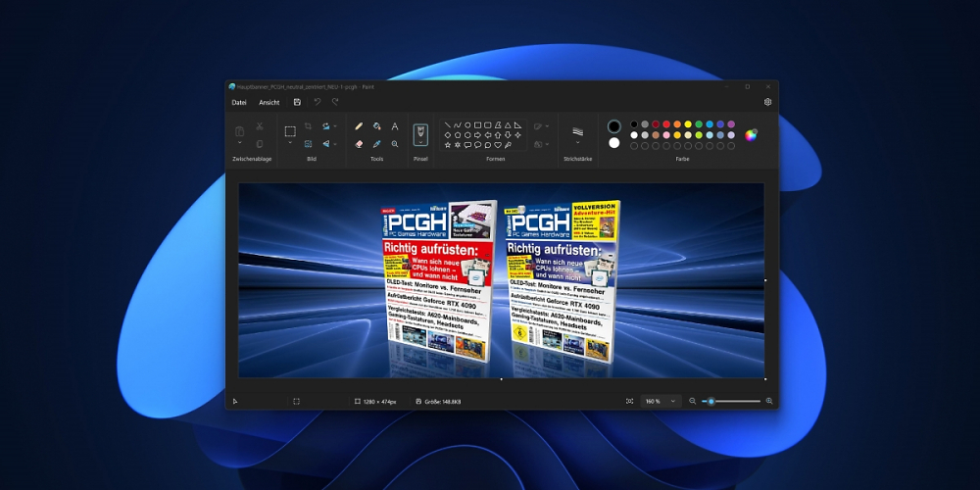980x490 pixels.
Task: Choose the oval shape in first row
Action: [x=467, y=125]
